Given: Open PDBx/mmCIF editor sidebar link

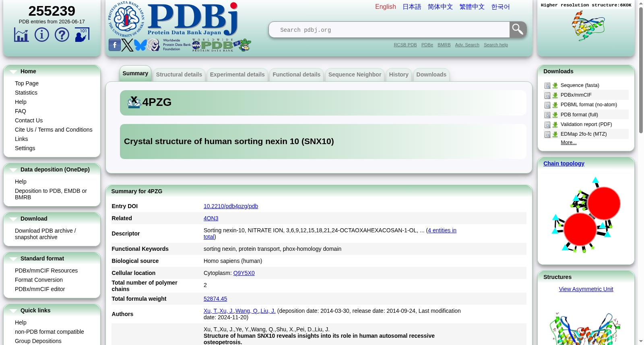Looking at the screenshot, I should click(40, 289).
